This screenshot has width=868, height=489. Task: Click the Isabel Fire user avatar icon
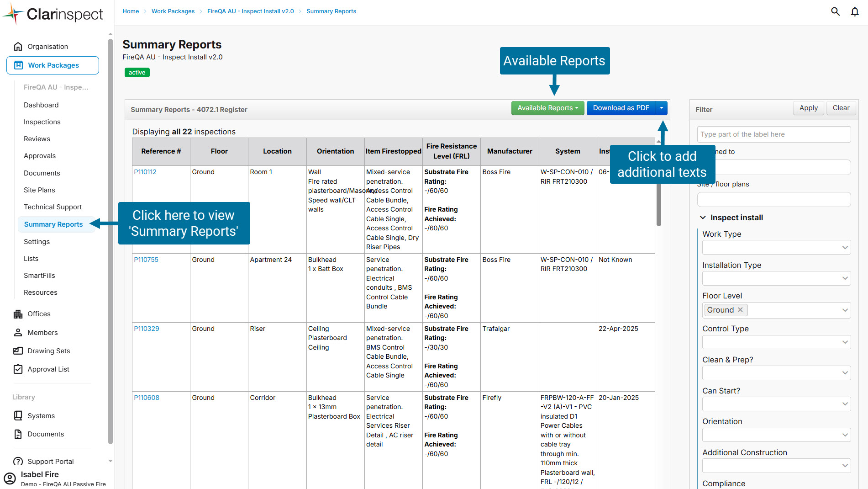pos(10,478)
